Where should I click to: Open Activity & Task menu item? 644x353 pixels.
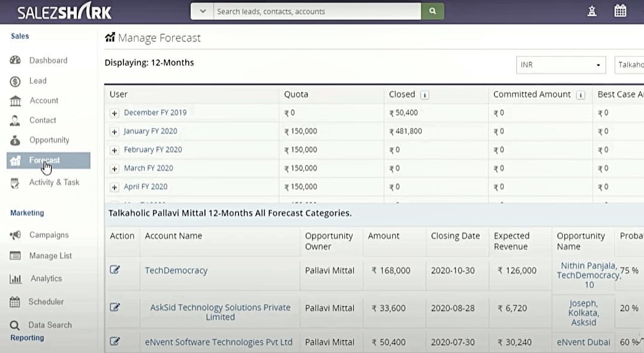coord(54,182)
